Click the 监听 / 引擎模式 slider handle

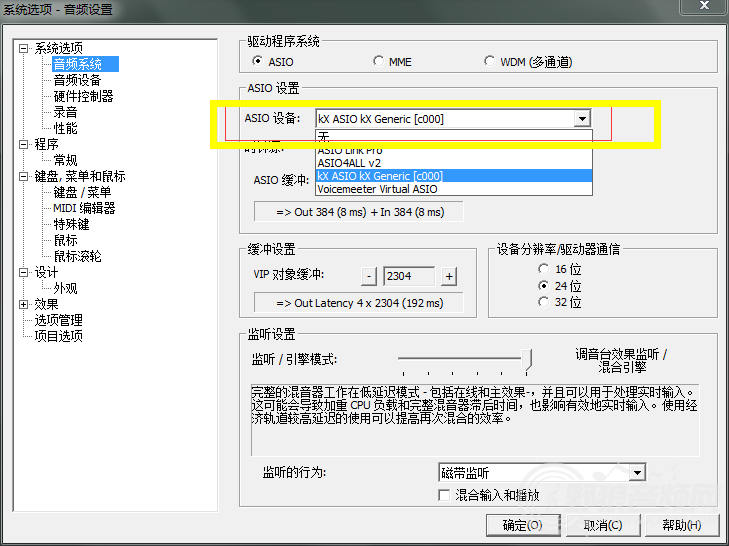point(526,360)
